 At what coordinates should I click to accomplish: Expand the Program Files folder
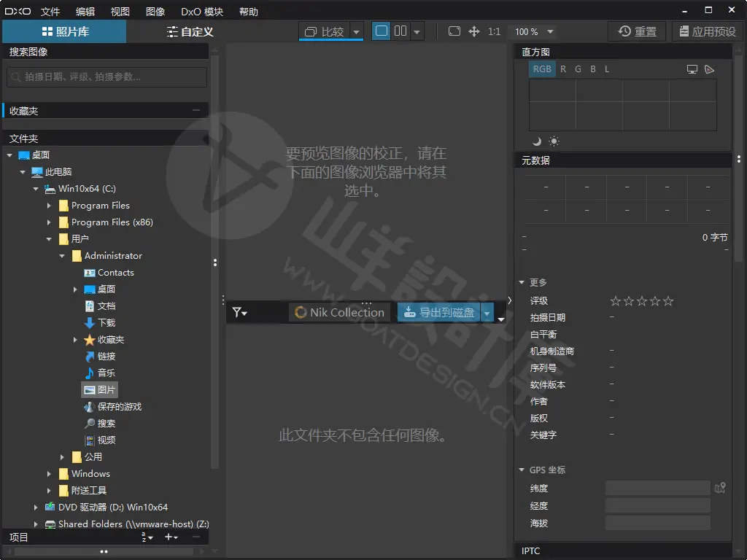pyautogui.click(x=49, y=206)
